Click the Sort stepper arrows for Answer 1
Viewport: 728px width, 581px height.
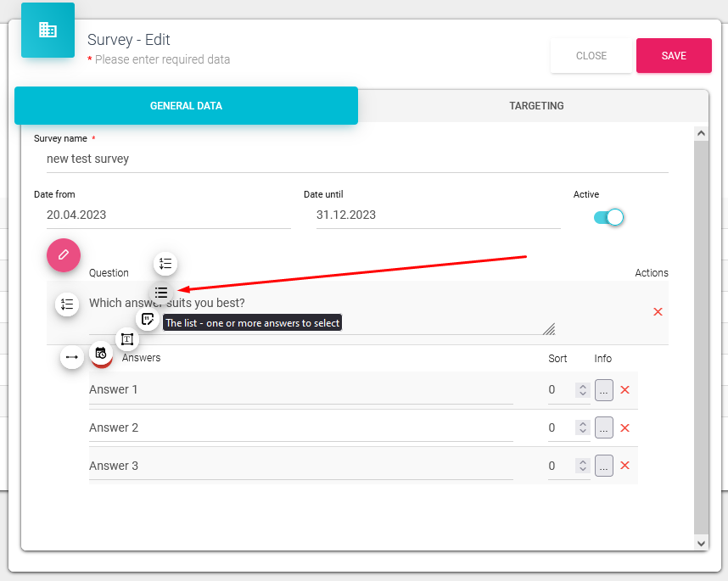(x=582, y=390)
